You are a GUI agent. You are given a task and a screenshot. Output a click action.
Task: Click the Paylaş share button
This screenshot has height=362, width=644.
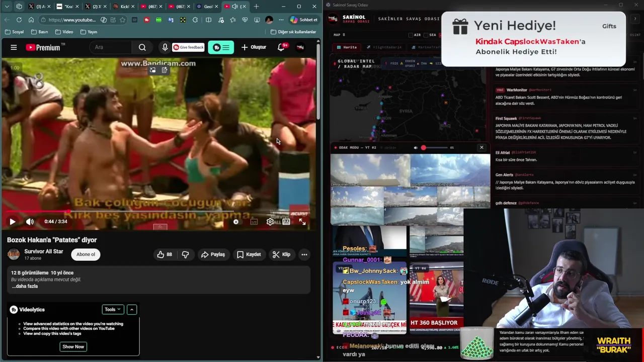point(213,254)
